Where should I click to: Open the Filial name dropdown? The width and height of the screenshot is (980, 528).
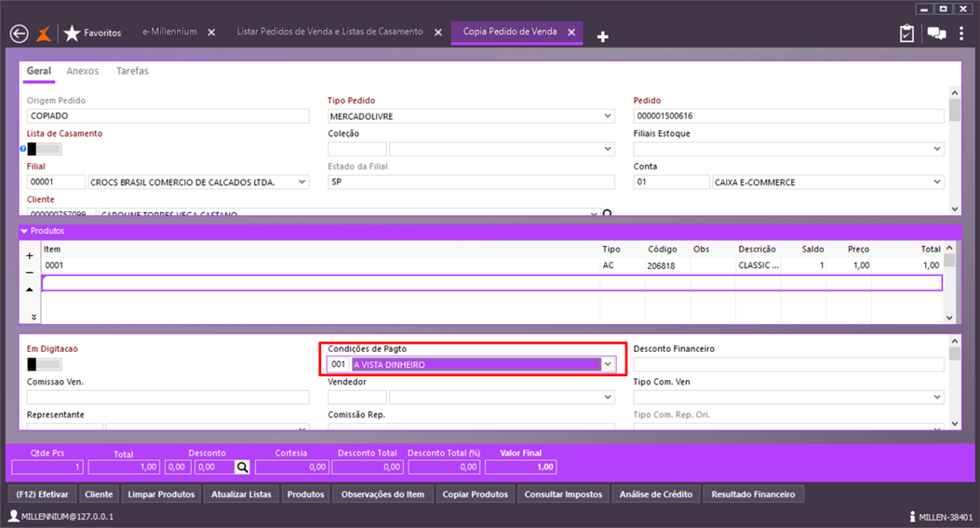302,182
